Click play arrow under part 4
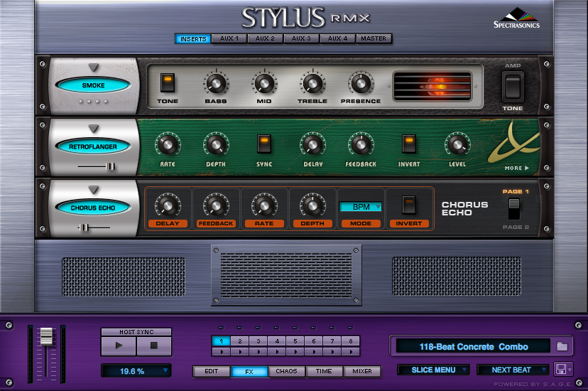 click(277, 352)
